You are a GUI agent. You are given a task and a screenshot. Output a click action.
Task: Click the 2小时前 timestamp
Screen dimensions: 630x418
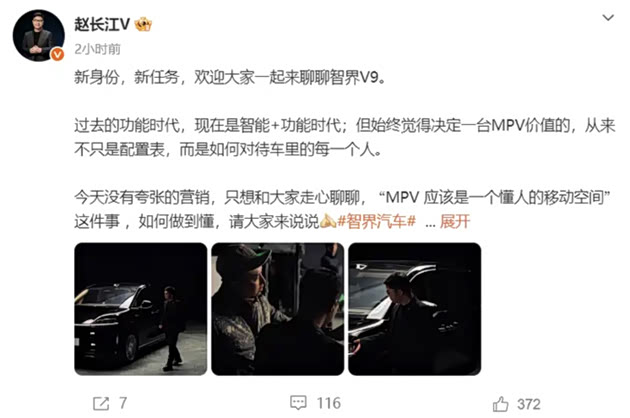[97, 49]
